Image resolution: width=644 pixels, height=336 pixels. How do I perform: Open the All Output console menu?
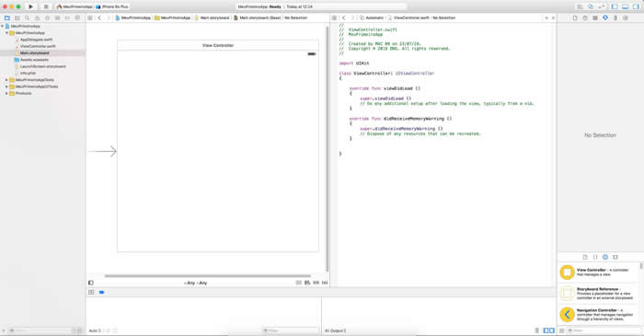pos(336,330)
